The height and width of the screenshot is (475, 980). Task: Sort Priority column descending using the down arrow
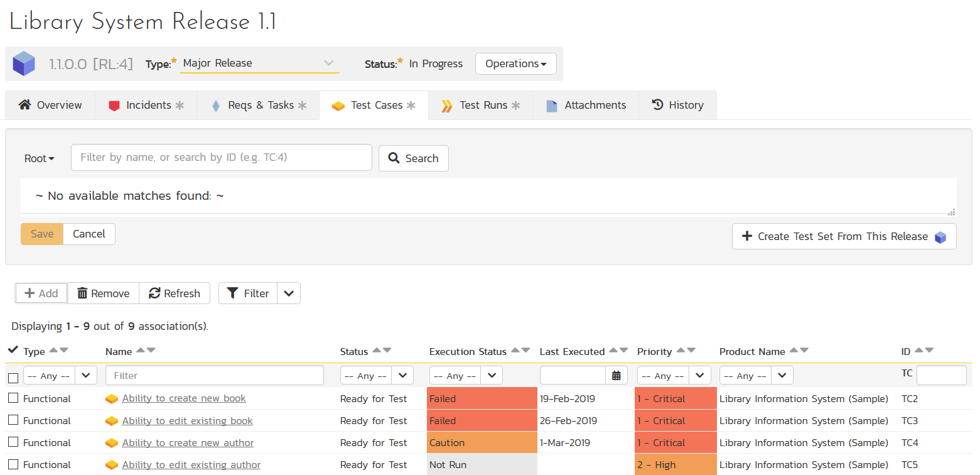pos(691,351)
